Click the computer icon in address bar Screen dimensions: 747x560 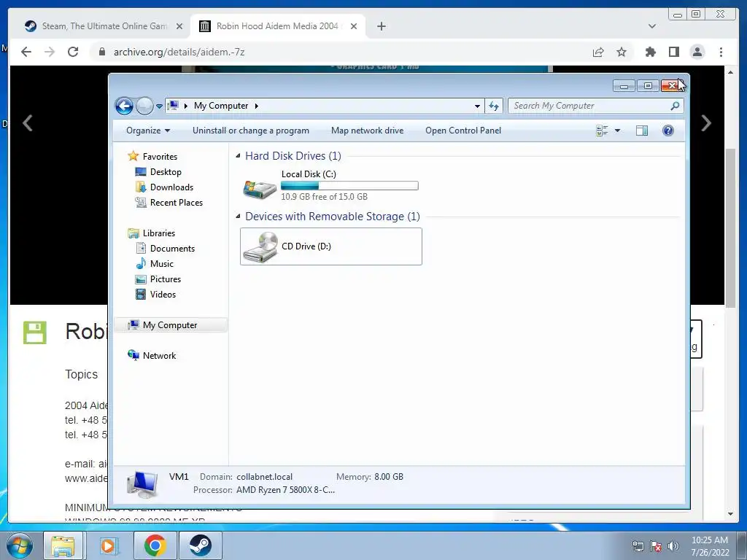coord(174,105)
